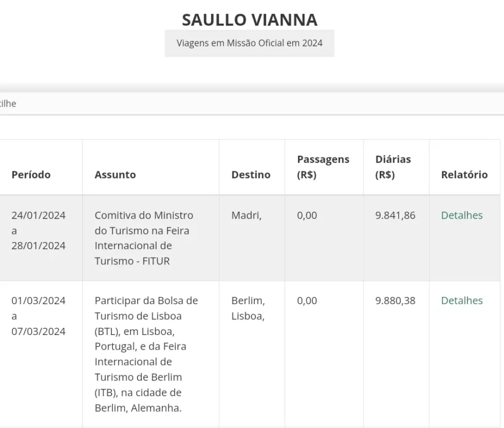Click the Viagens em Missão Oficial em 2024 label
The width and height of the screenshot is (504, 428).
click(250, 43)
